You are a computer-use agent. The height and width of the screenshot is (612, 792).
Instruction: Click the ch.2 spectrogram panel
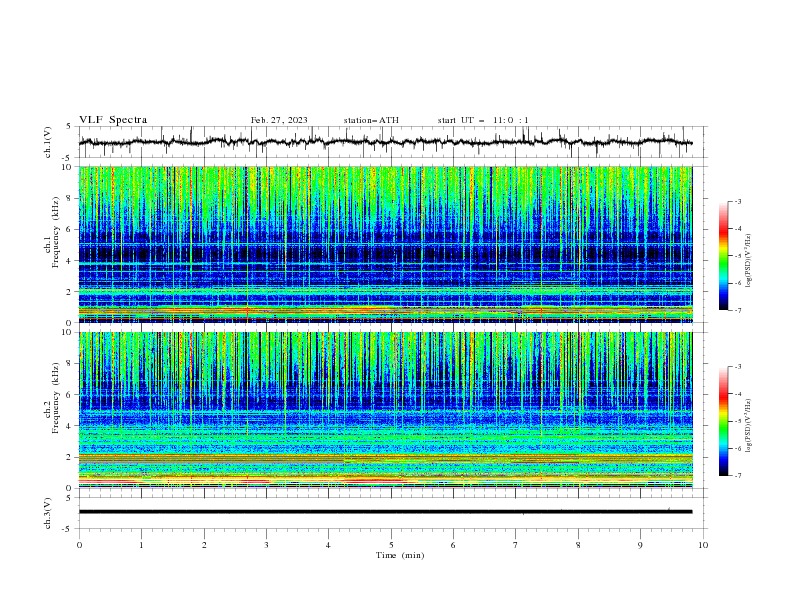coord(385,410)
